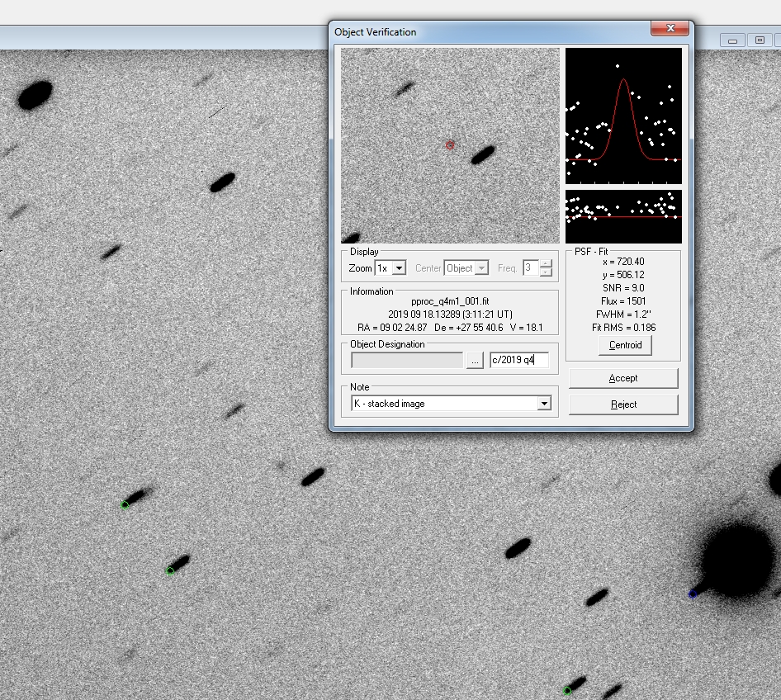The width and height of the screenshot is (781, 700).
Task: Click the 'Flux = 1501' value
Action: tap(623, 301)
